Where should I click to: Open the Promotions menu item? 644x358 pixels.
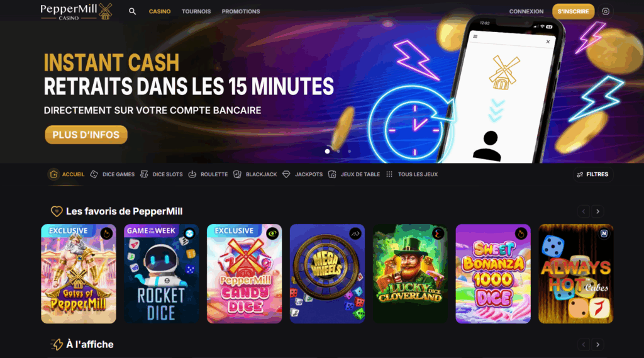click(241, 11)
